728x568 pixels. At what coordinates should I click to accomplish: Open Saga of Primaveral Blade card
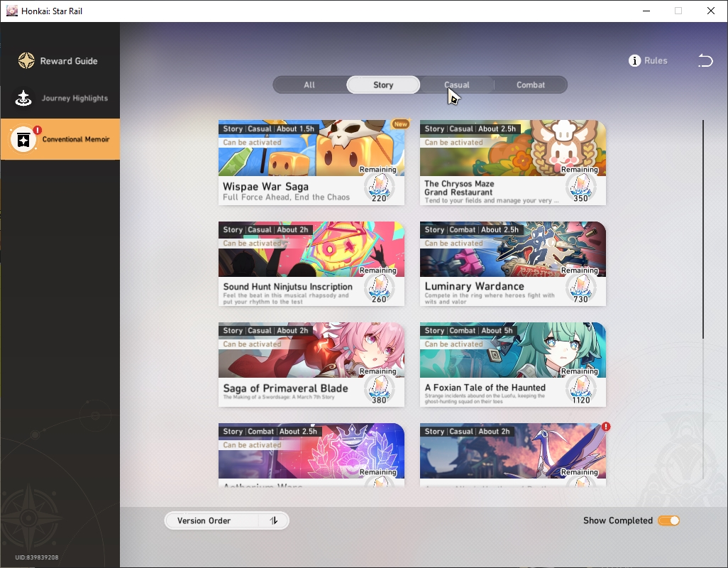(311, 364)
